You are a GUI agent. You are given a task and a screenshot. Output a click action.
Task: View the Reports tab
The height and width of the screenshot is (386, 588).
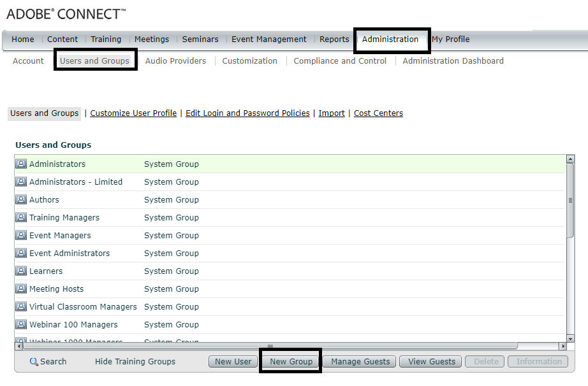(334, 39)
